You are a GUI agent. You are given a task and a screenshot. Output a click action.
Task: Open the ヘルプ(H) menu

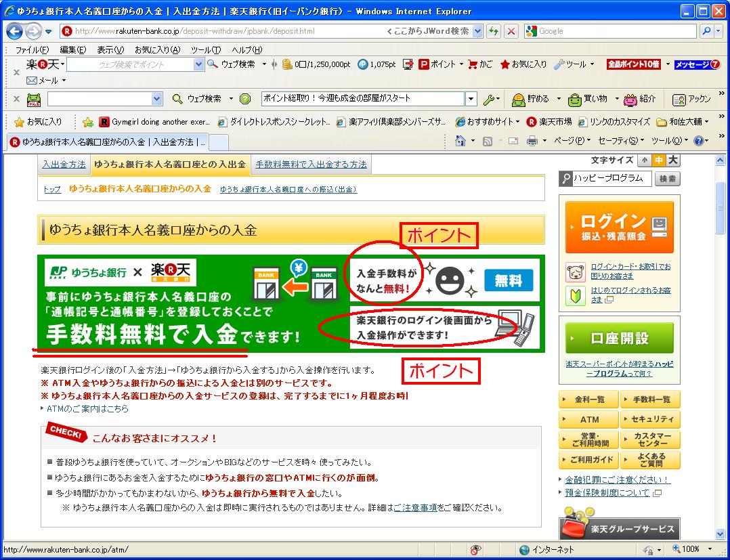click(x=246, y=50)
